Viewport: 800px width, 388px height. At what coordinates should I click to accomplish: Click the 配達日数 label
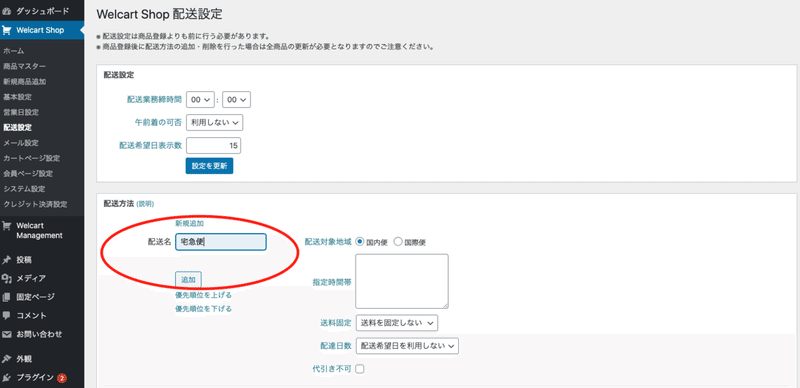click(335, 346)
